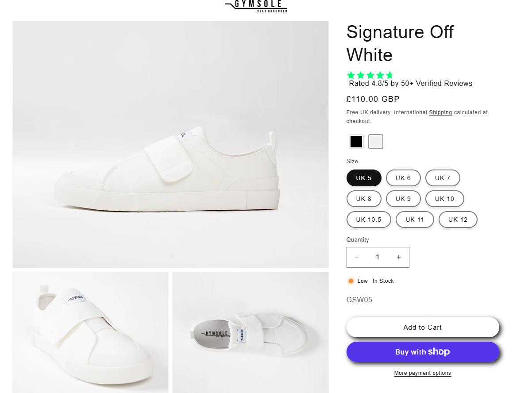This screenshot has width=532, height=393.
Task: Click the quantity number input field
Action: (378, 257)
